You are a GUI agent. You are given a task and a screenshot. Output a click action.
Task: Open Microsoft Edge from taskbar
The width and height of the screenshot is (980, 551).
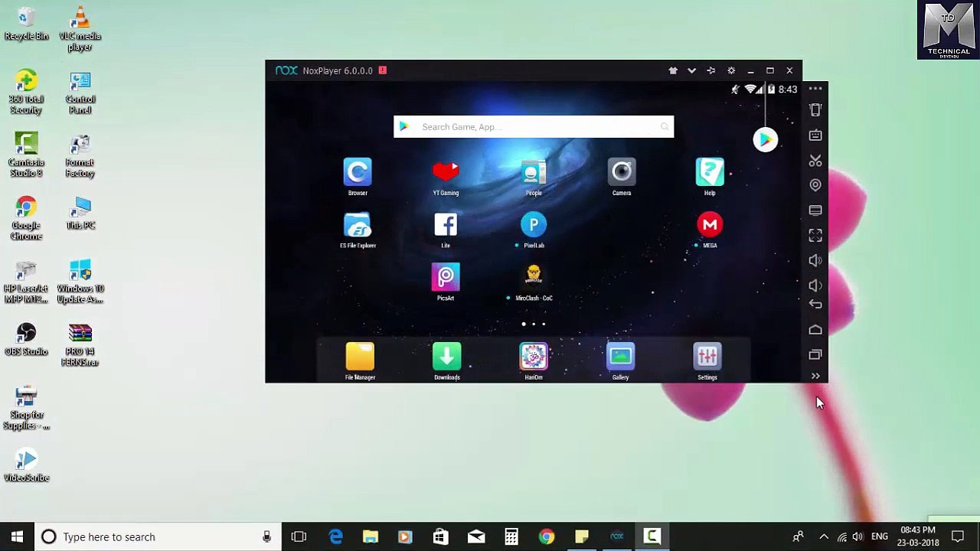click(x=335, y=536)
